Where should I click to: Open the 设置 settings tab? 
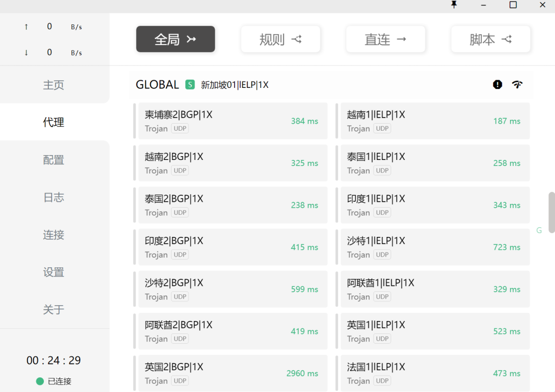(54, 272)
